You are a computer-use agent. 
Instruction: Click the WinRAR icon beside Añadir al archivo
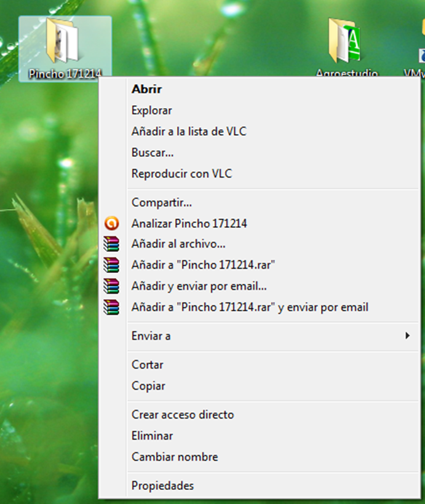(111, 244)
